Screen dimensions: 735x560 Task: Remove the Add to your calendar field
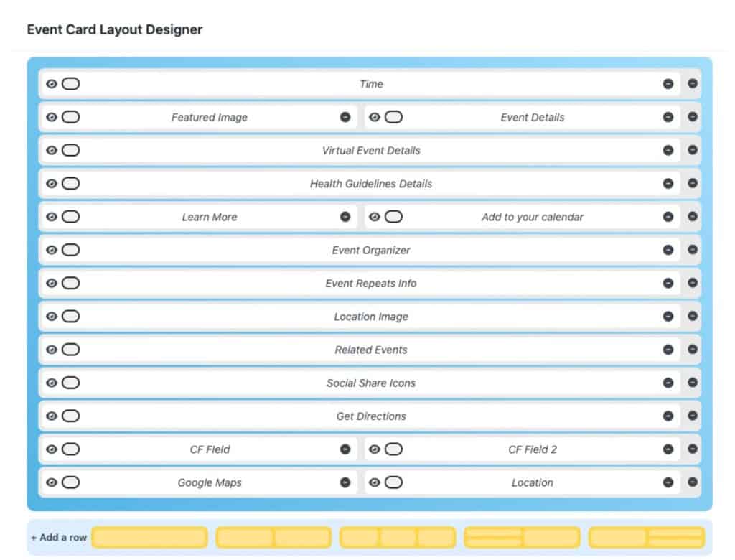(x=668, y=217)
